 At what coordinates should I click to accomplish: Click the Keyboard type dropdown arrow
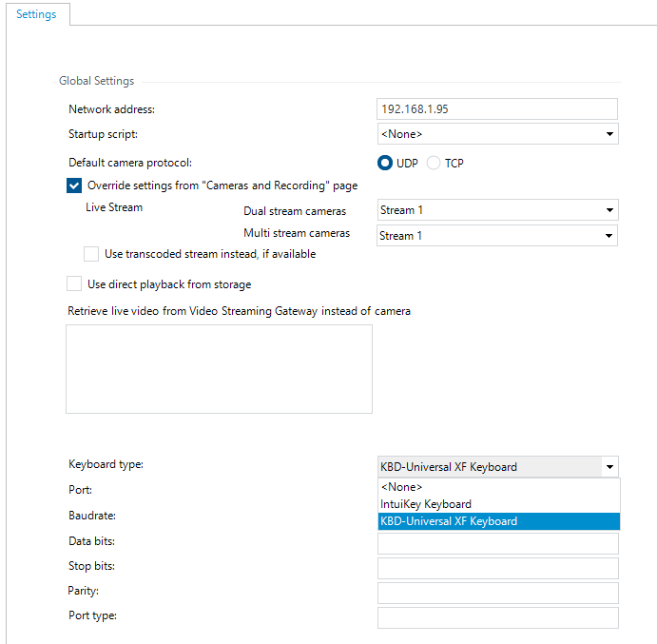(x=609, y=467)
